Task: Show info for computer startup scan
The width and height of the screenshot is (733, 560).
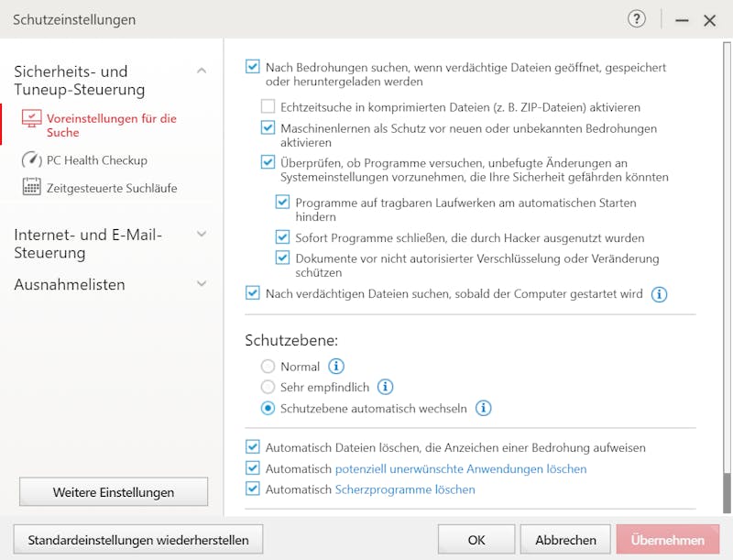Action: pos(659,294)
